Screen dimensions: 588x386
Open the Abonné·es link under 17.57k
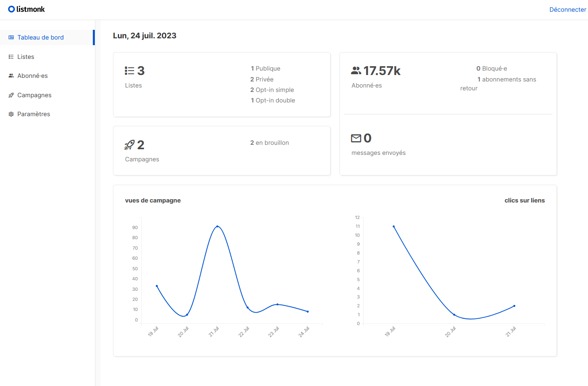[366, 86]
